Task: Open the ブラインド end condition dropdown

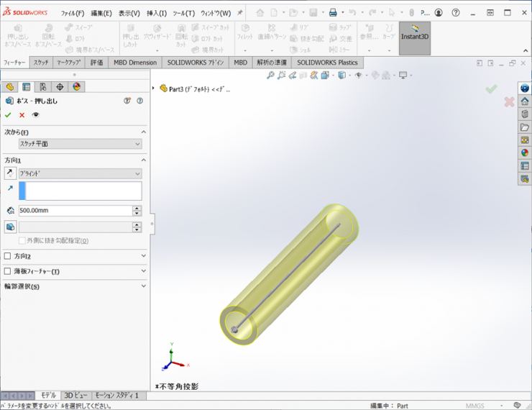Action: pos(80,173)
